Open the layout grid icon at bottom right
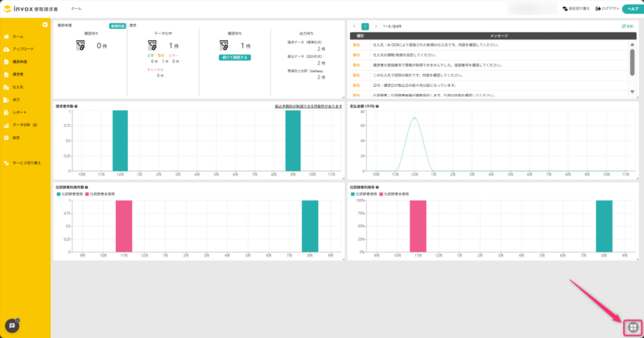 (x=633, y=328)
